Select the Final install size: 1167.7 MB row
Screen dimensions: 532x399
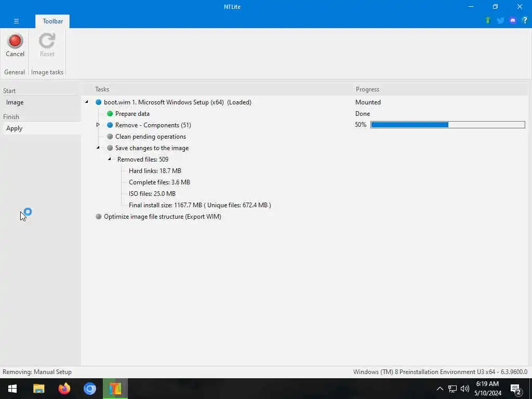[x=200, y=205]
